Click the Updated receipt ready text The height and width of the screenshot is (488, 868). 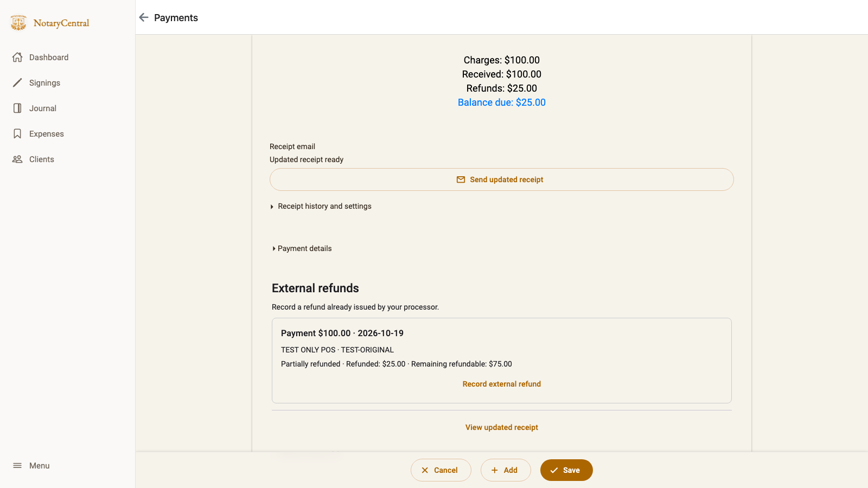[x=307, y=159]
